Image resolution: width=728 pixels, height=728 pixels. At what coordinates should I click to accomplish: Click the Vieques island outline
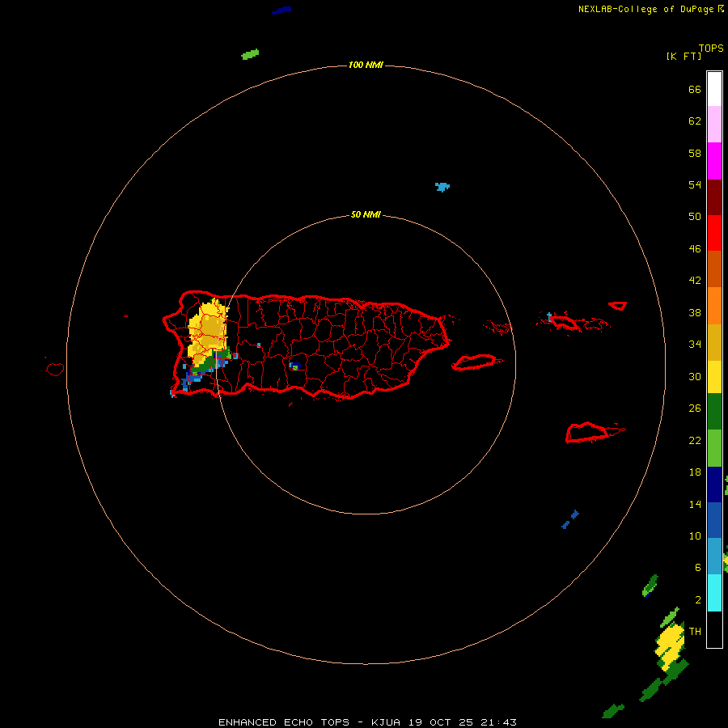coord(476,362)
